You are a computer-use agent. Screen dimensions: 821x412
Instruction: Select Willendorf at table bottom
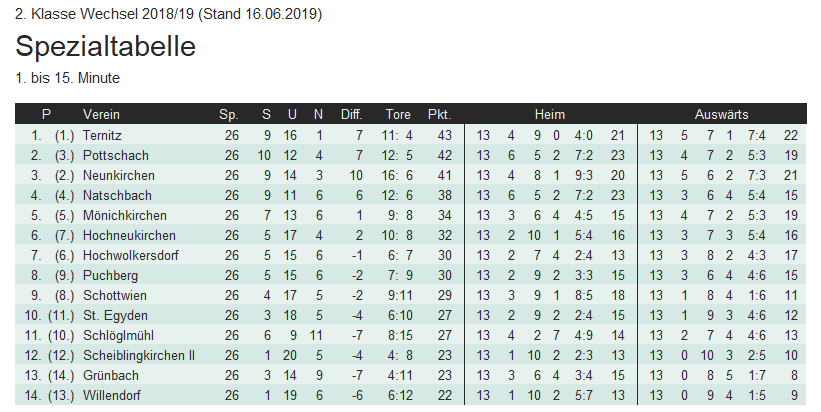coord(111,395)
